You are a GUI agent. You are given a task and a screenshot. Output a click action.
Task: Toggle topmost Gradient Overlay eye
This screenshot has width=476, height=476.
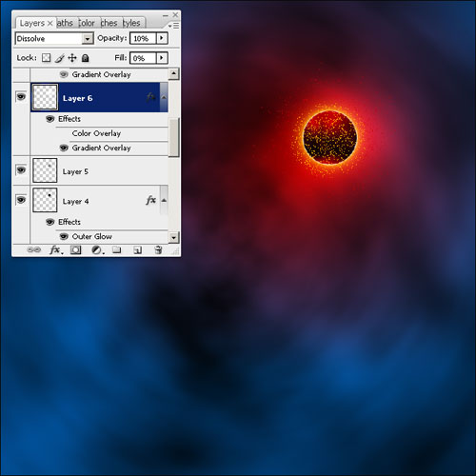(64, 74)
